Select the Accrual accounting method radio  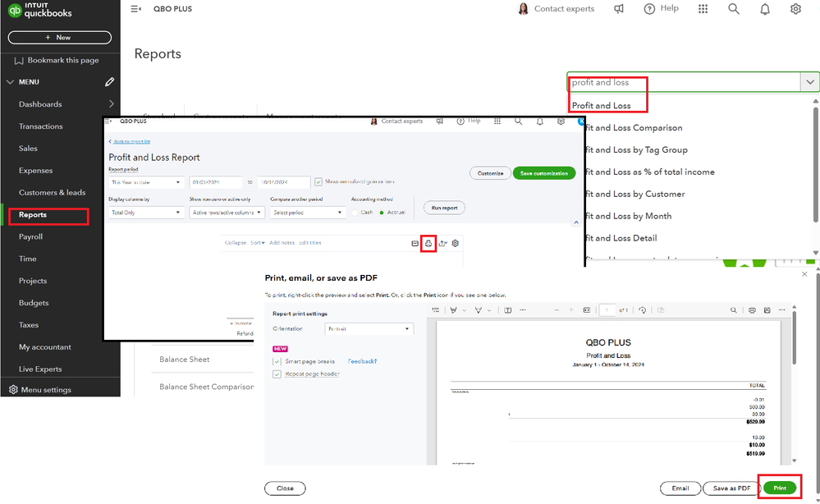[x=382, y=213]
